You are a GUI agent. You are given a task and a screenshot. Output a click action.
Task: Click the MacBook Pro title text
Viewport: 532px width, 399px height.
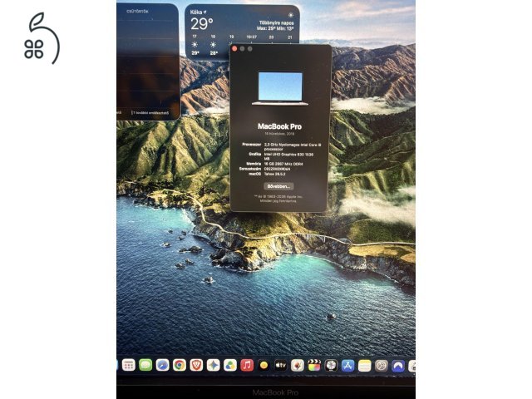[x=279, y=126]
